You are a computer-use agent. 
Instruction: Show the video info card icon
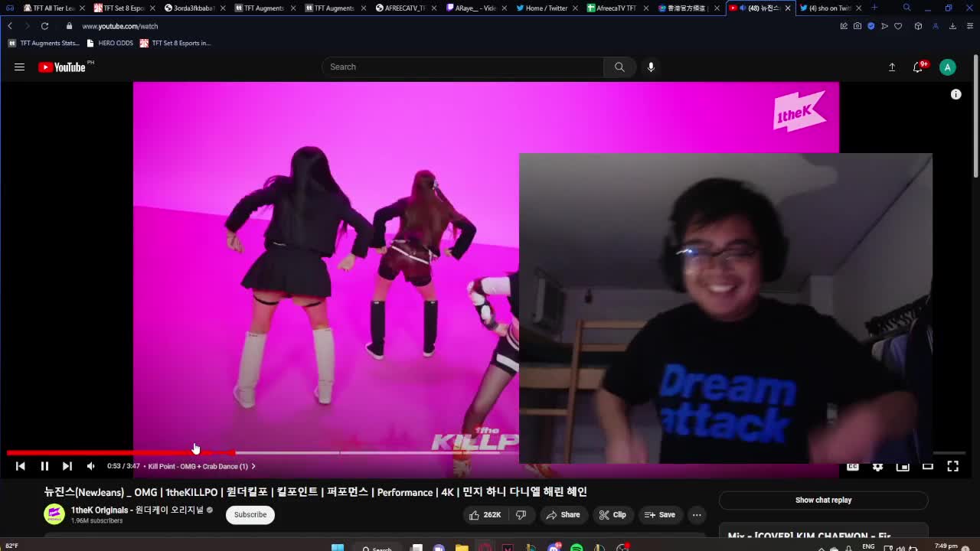(x=955, y=94)
